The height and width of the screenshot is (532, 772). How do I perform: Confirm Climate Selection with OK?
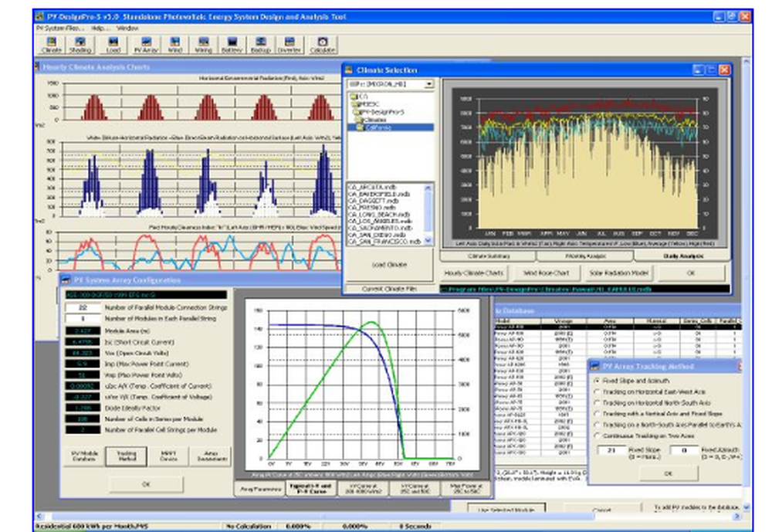tap(691, 273)
